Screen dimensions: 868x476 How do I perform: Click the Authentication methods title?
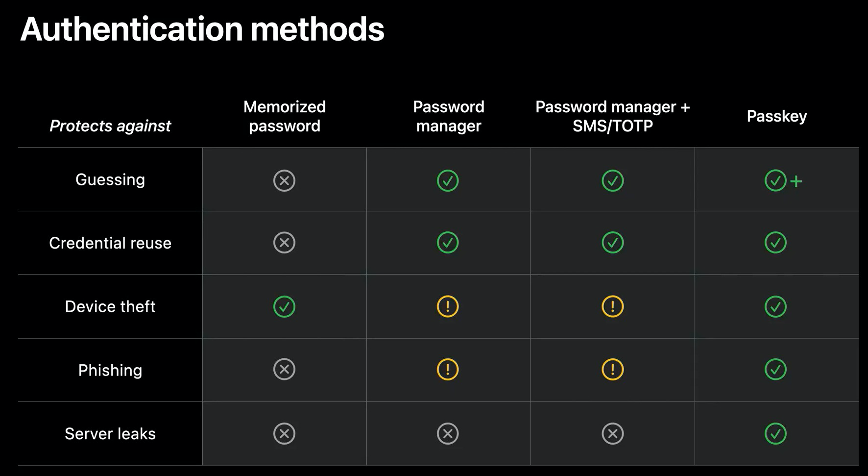(x=202, y=29)
